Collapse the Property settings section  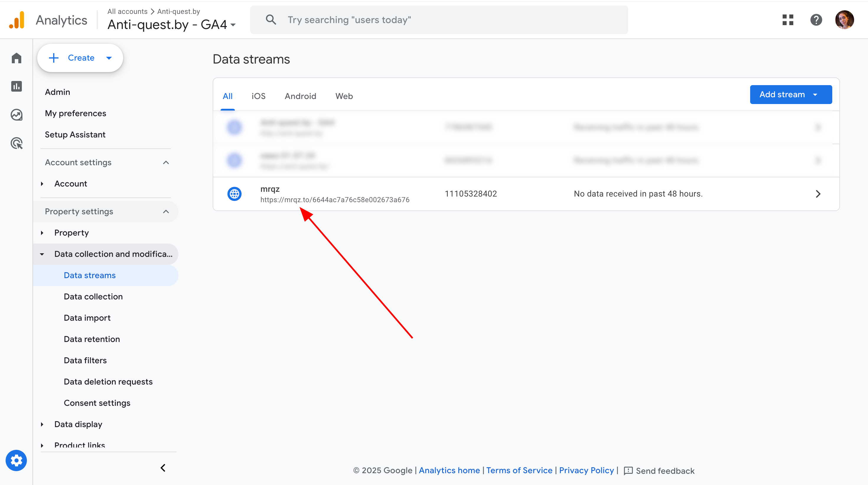pos(166,212)
